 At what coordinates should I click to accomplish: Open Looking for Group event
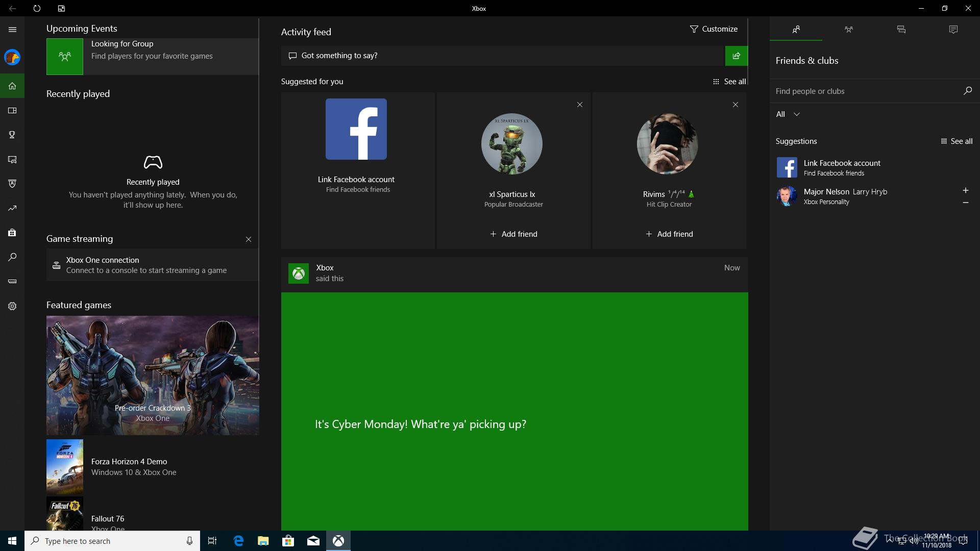pos(152,57)
